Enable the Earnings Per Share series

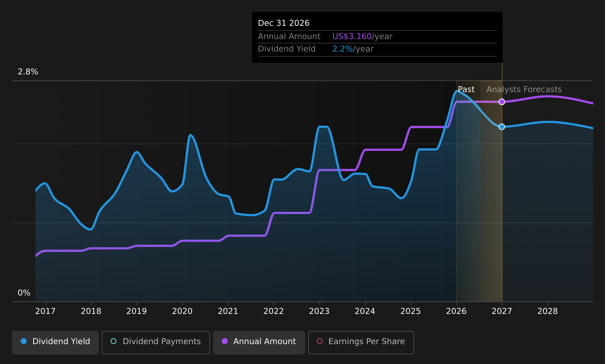click(x=361, y=342)
